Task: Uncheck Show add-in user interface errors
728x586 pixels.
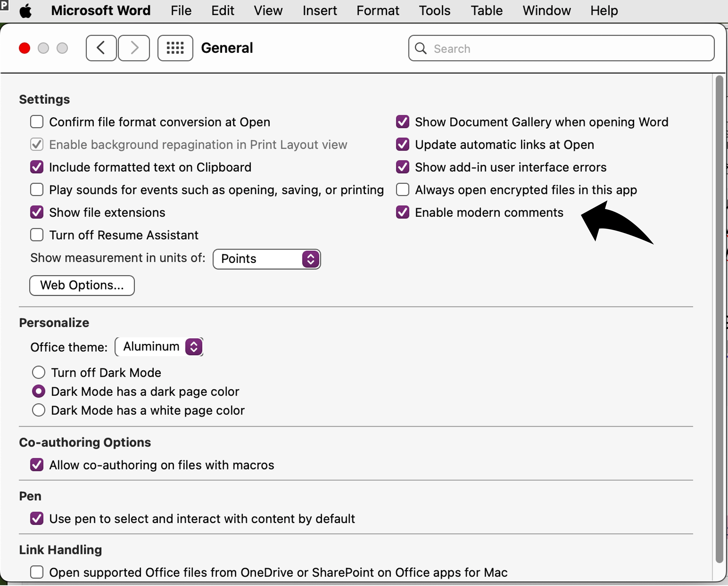Action: pyautogui.click(x=403, y=167)
